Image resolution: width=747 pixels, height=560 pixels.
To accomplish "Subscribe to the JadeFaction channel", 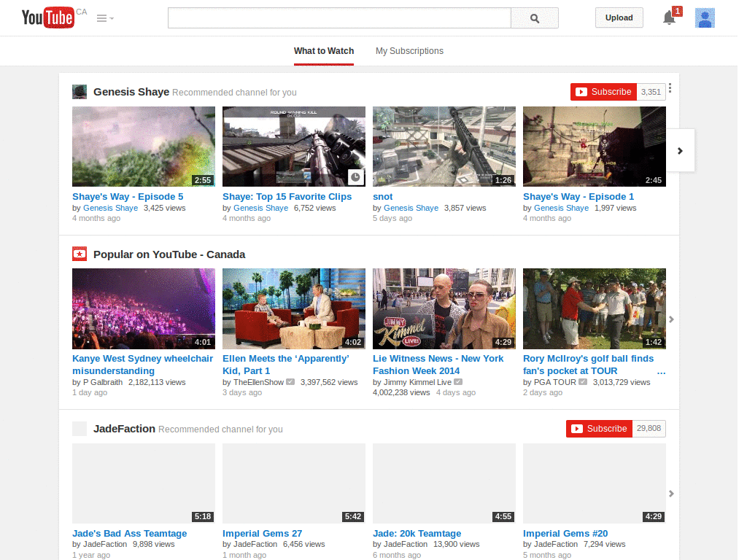I will [x=600, y=429].
